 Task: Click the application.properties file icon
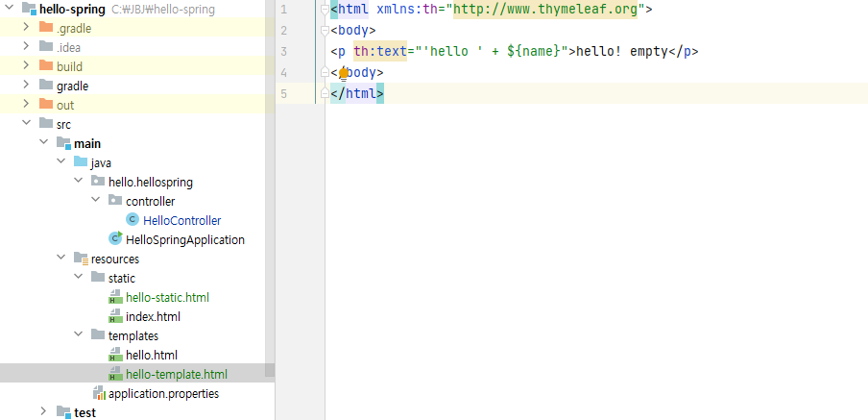99,393
